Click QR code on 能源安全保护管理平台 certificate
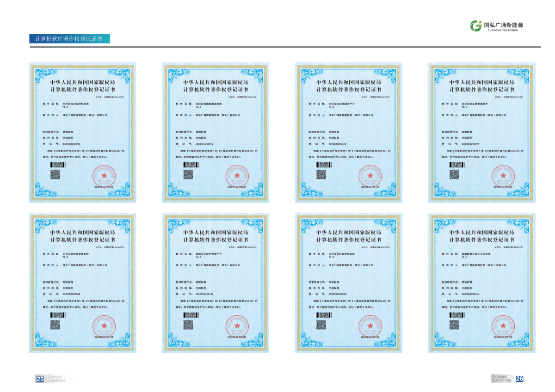The height and width of the screenshot is (392, 555). (188, 325)
